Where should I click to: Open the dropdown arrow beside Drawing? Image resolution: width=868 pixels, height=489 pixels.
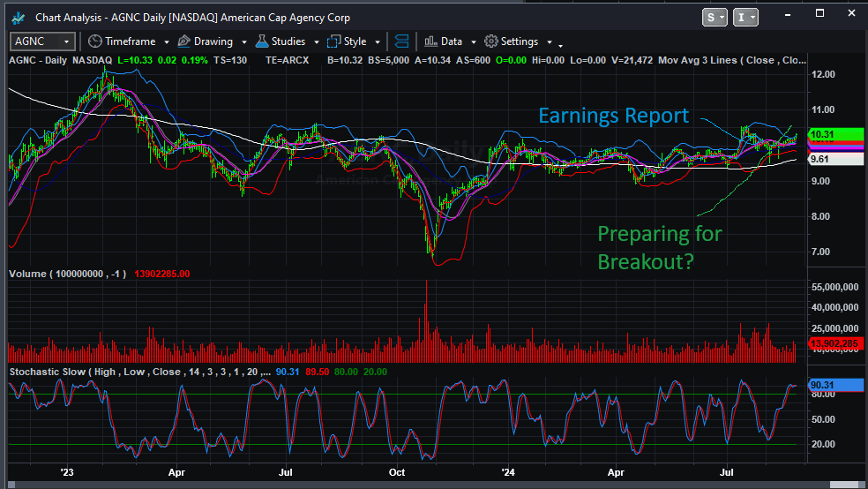click(x=244, y=41)
